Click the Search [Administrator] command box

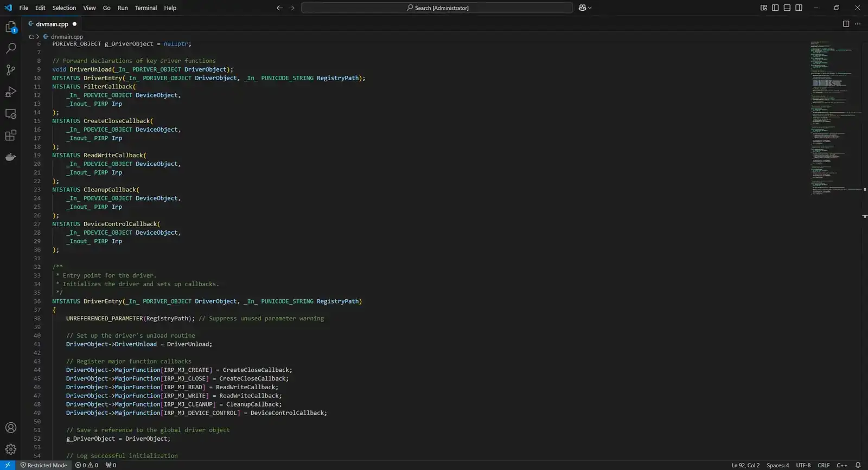(437, 8)
